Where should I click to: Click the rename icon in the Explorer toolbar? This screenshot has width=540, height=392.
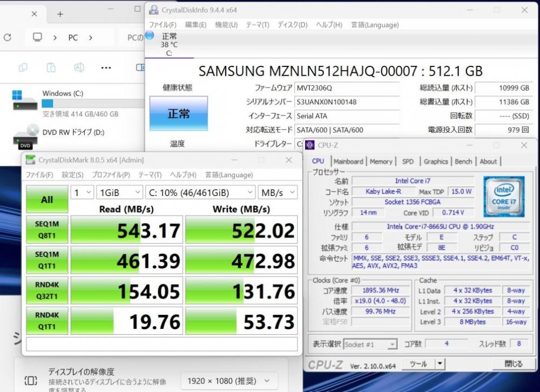(x=79, y=67)
